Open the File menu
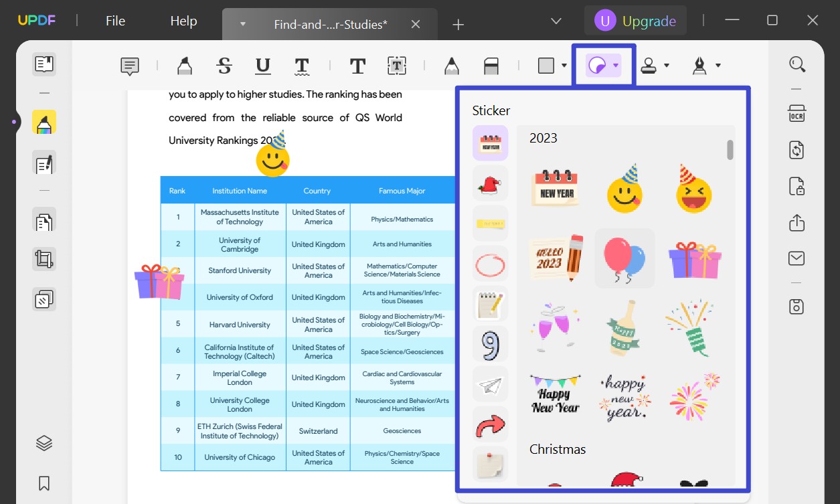 114,21
